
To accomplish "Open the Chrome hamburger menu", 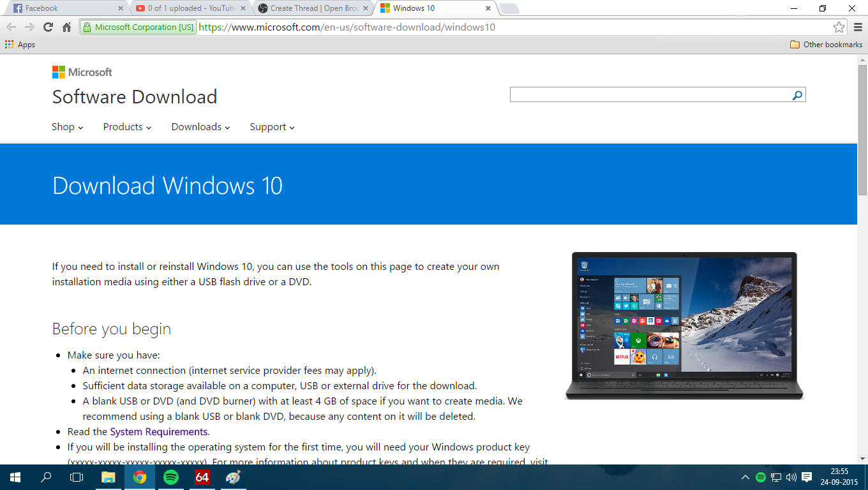I will [x=857, y=27].
